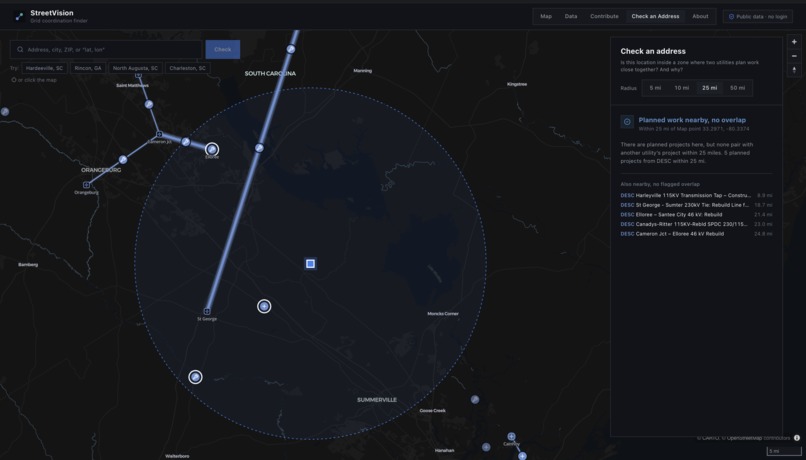The image size is (806, 460).
Task: Click wrench marker between Orangeburg and Cameron Jct
Action: [123, 160]
